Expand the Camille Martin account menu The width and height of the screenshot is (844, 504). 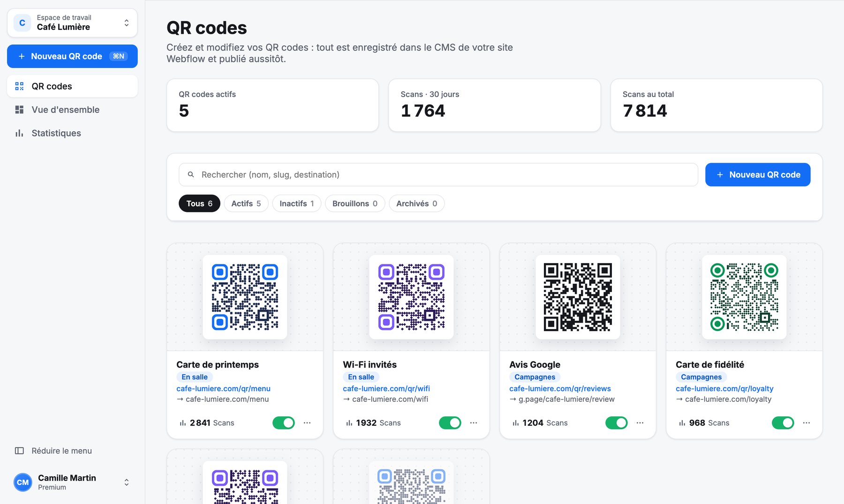[72, 482]
